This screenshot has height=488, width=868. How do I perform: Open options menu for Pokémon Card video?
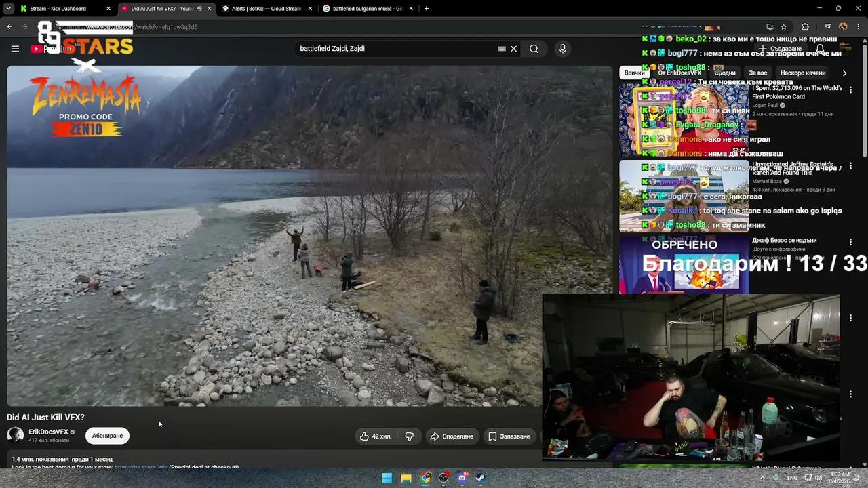[850, 89]
